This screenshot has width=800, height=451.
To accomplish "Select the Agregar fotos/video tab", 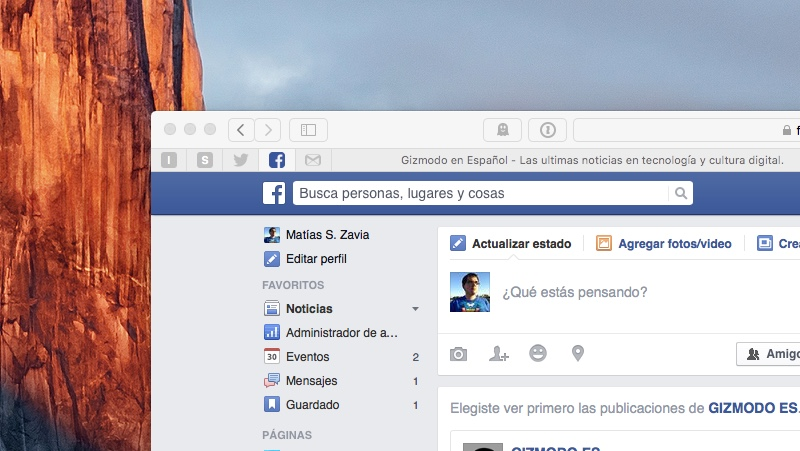I will 674,244.
